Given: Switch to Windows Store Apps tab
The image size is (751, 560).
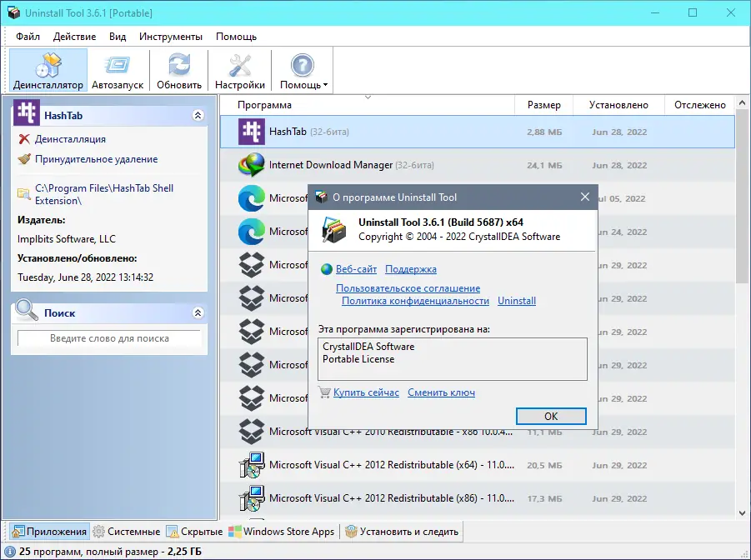Looking at the screenshot, I should pyautogui.click(x=281, y=532).
